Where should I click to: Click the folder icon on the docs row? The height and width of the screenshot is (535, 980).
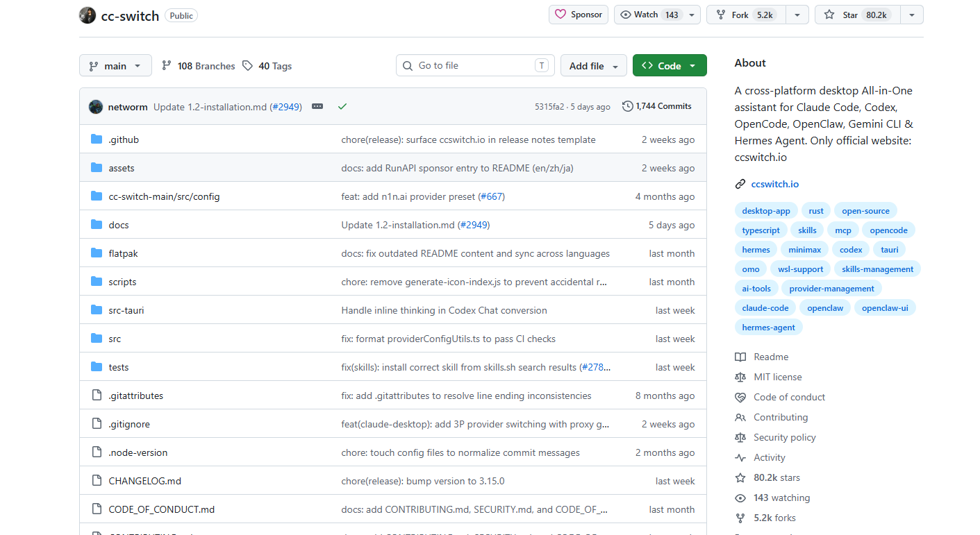click(97, 225)
